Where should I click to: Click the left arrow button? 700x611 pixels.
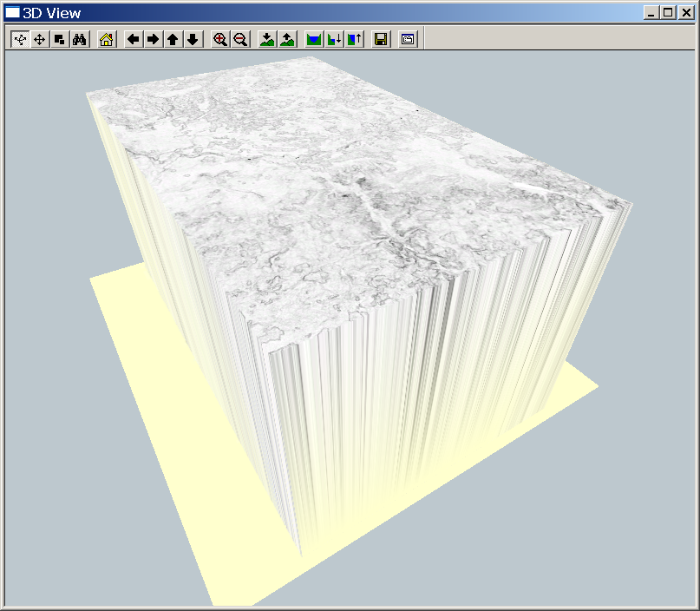point(133,39)
